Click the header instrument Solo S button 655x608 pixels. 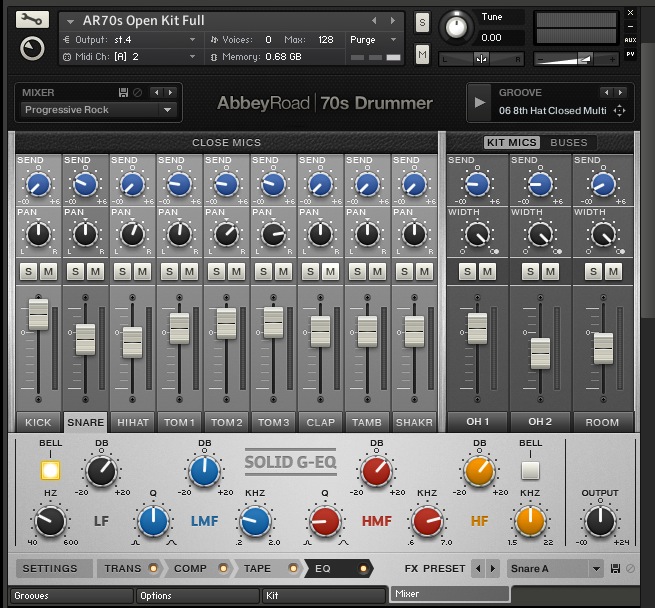pyautogui.click(x=422, y=22)
